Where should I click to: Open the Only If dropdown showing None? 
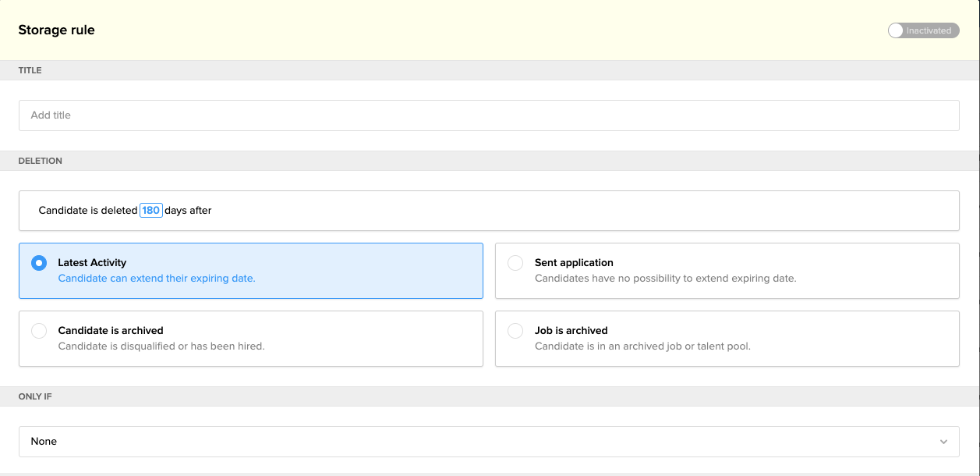[489, 442]
